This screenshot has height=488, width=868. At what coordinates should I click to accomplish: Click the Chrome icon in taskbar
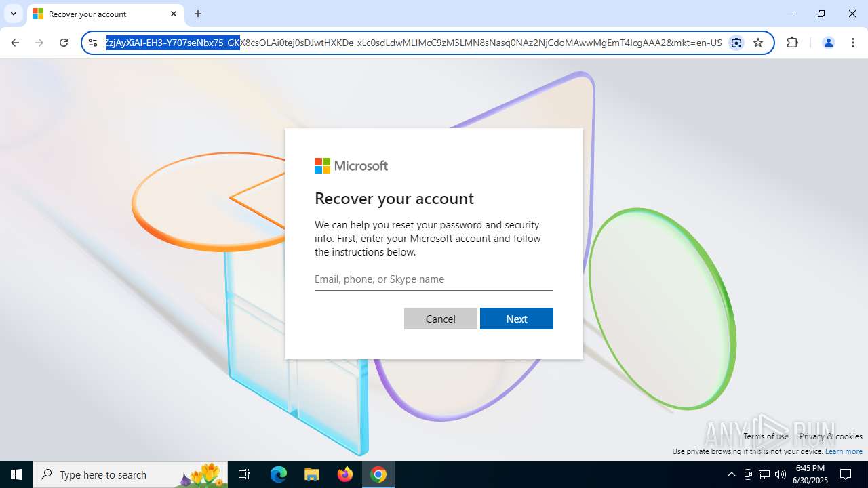378,474
